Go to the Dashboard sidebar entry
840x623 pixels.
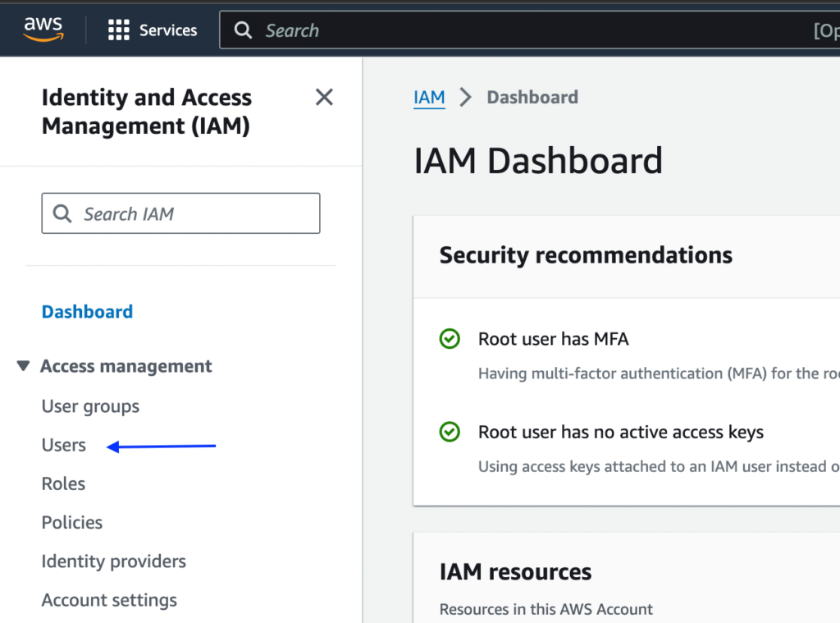click(x=87, y=311)
